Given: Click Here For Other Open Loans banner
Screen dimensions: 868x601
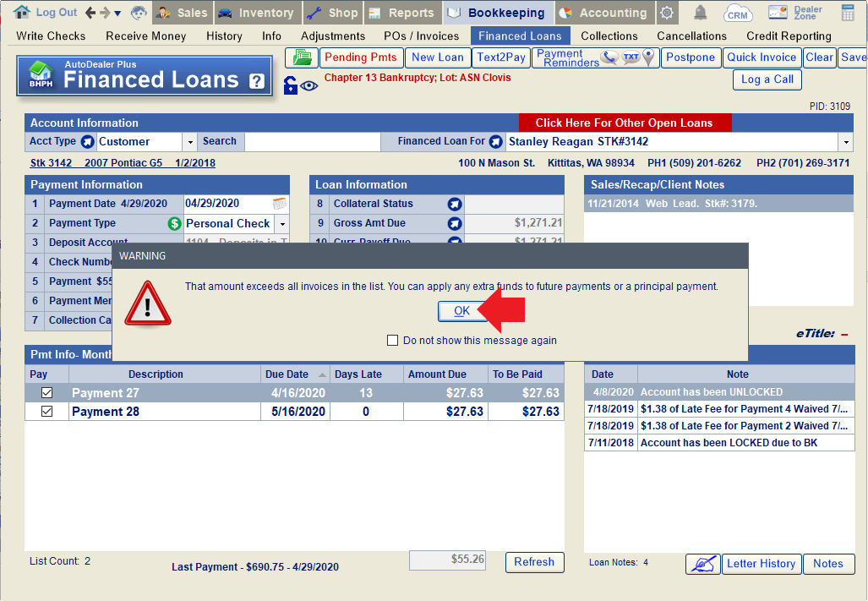Looking at the screenshot, I should click(625, 123).
